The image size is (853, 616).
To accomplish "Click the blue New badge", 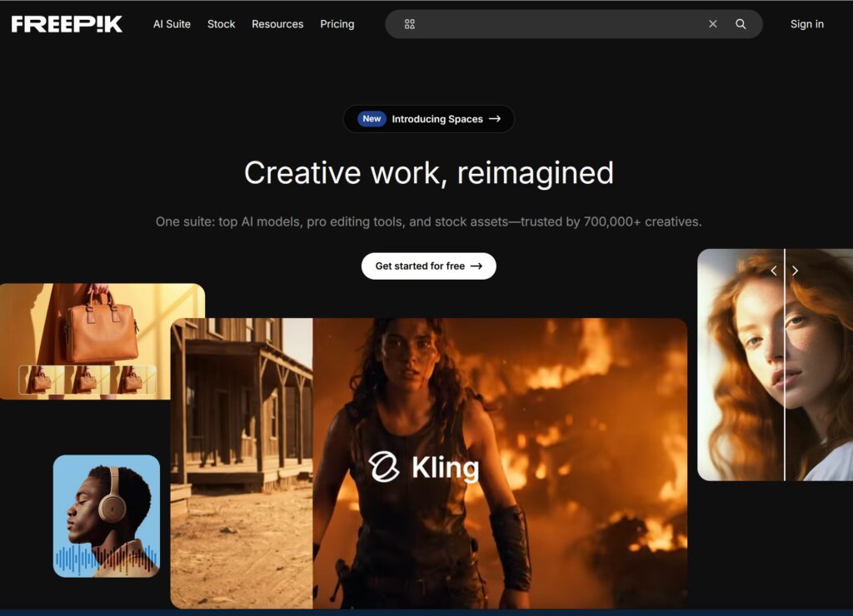I will tap(372, 119).
